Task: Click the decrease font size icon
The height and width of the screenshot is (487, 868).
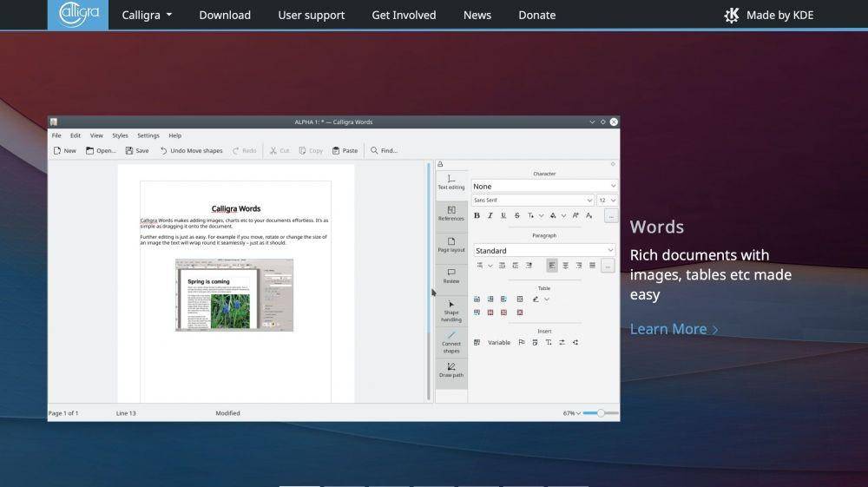Action: coord(589,216)
